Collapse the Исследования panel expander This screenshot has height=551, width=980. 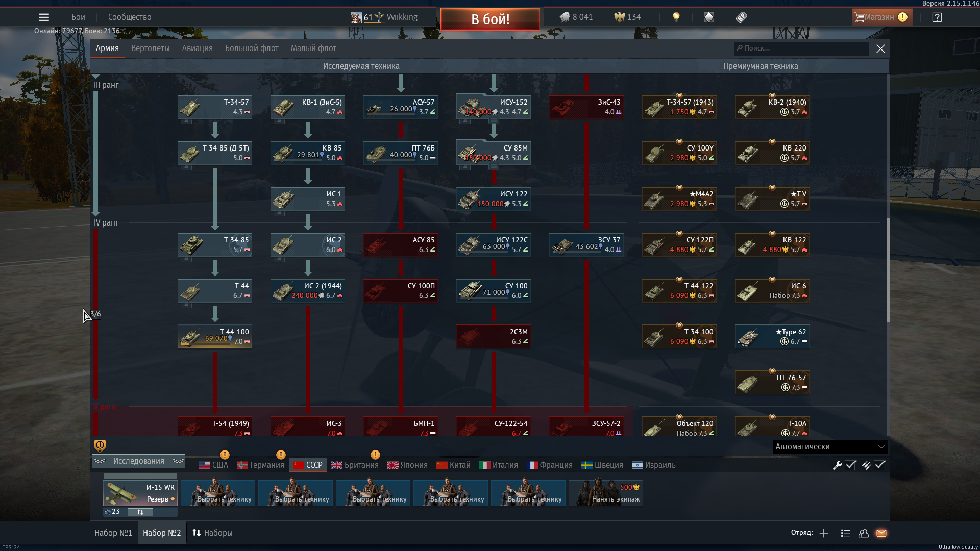tap(138, 461)
